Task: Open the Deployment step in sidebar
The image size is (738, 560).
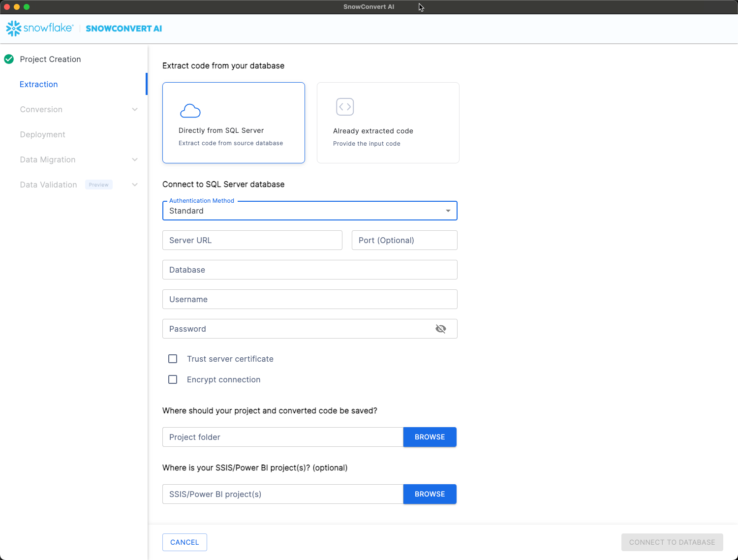Action: click(43, 134)
